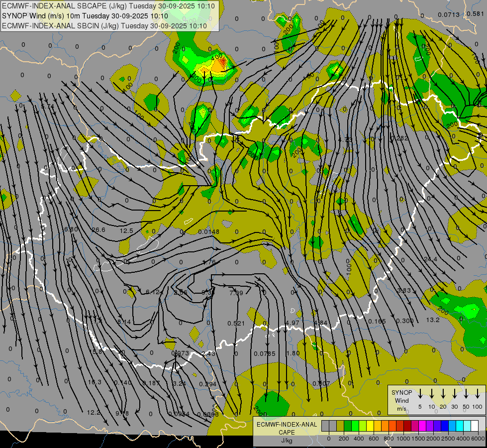Click the map value 0.0148
Image resolution: width=487 pixels, height=448 pixels.
pos(209,231)
